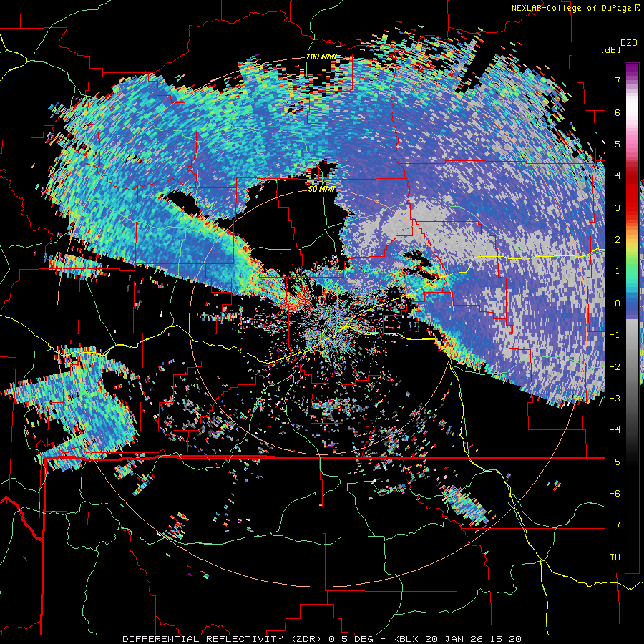The image size is (644, 644).
Task: Click the 20 JAN 26 15:20 timestamp
Action: coord(474,639)
